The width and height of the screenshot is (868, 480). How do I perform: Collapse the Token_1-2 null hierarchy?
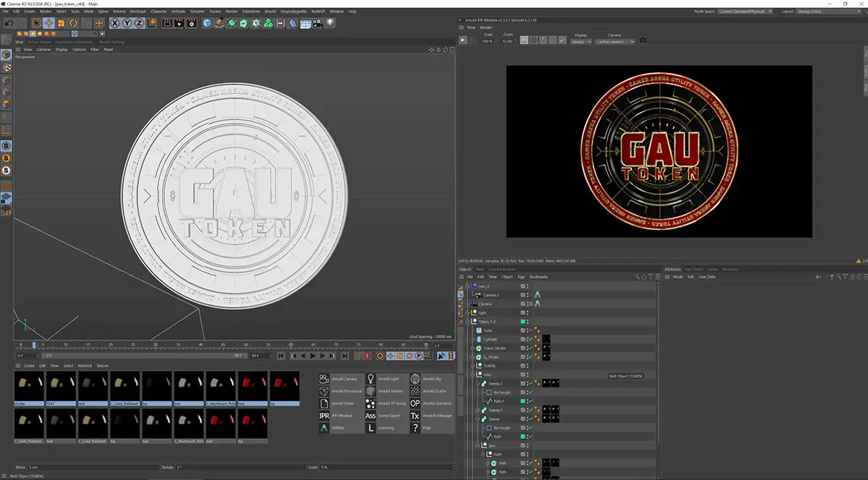[467, 322]
